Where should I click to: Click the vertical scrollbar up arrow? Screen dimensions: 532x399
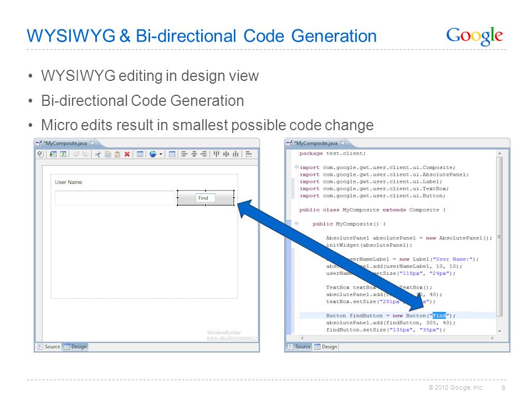coord(499,154)
